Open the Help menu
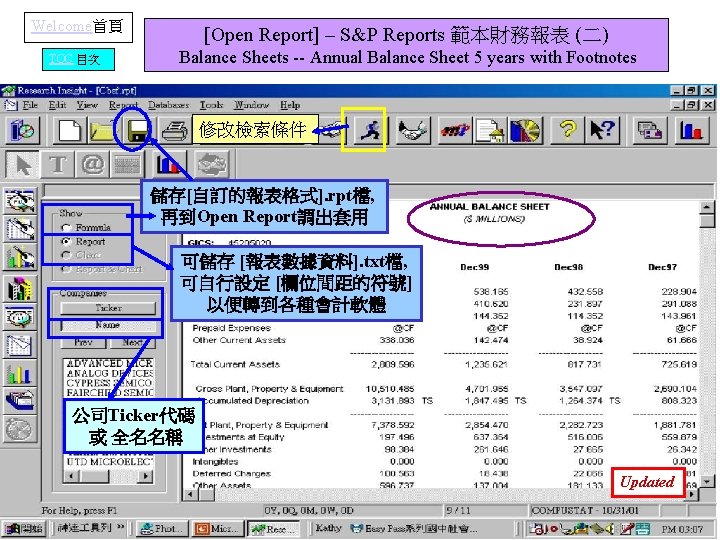 click(x=290, y=105)
